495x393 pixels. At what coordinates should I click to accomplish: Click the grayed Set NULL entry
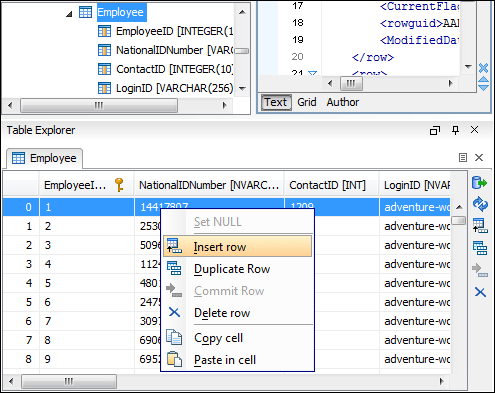pos(237,222)
